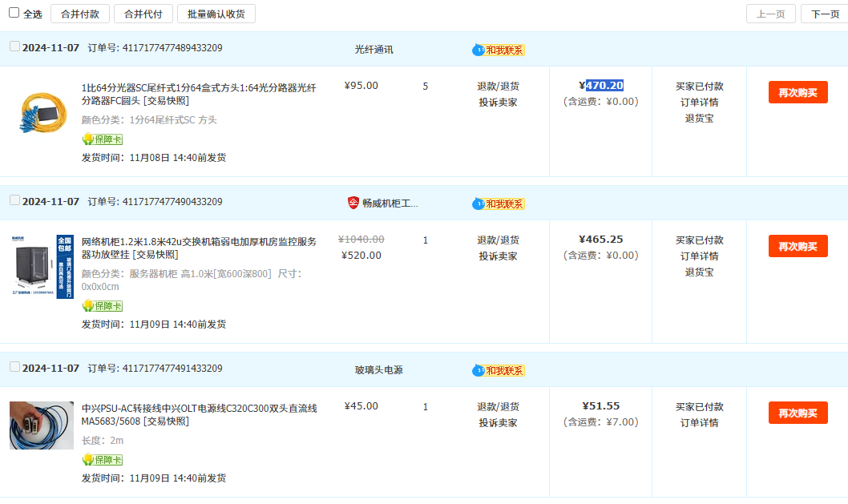The image size is (848, 504).
Task: Open the fiber splitter product thumbnail
Action: tap(42, 112)
